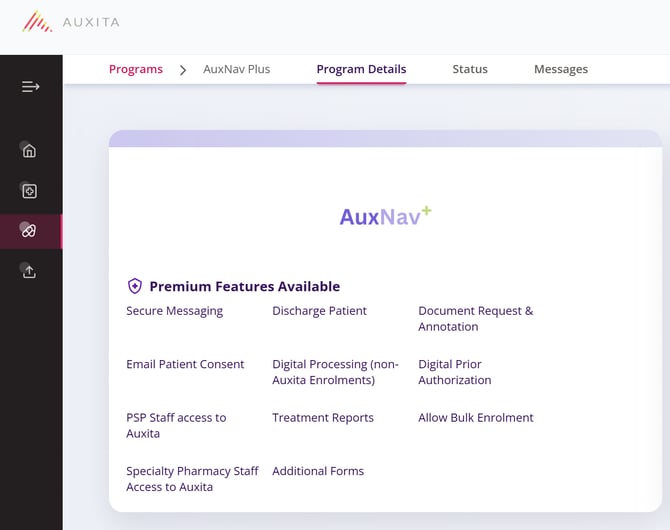Click the upload icon in sidebar
Viewport: 670px width, 530px height.
pyautogui.click(x=29, y=271)
